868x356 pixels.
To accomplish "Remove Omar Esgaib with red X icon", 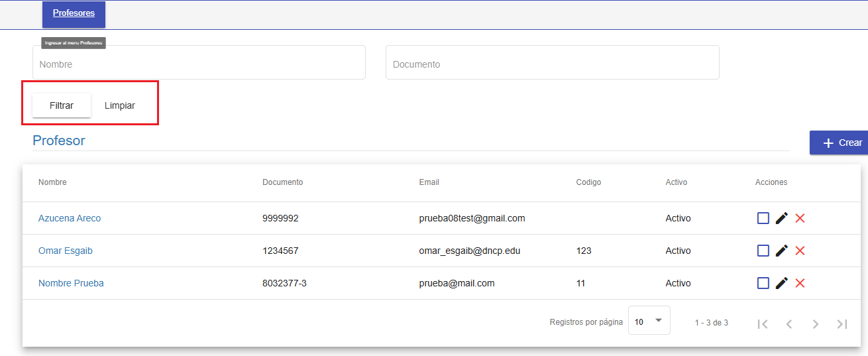I will [x=800, y=251].
